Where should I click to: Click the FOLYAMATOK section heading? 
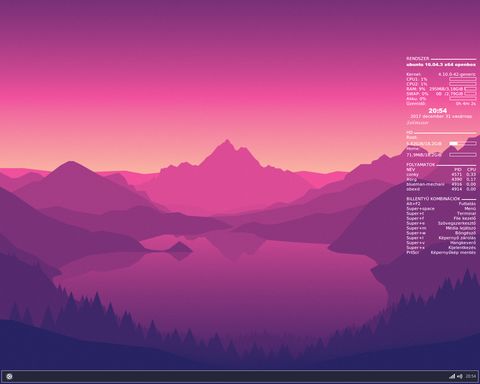pyautogui.click(x=420, y=165)
